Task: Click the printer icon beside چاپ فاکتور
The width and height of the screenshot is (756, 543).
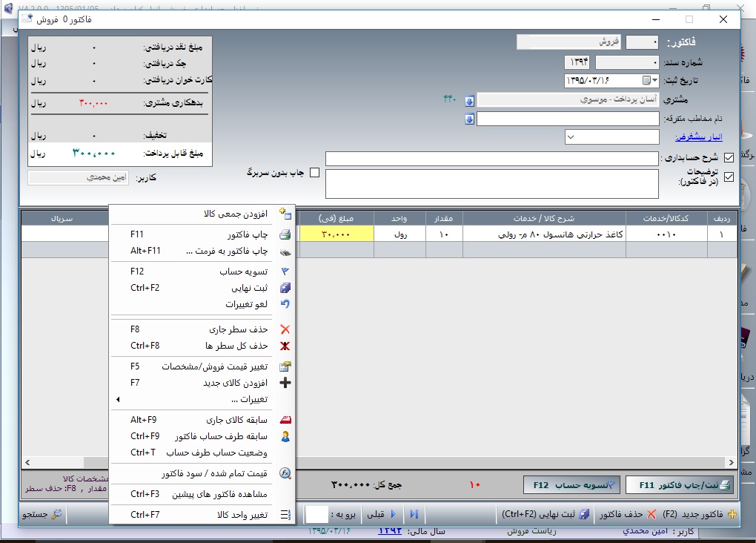Action: pyautogui.click(x=285, y=234)
